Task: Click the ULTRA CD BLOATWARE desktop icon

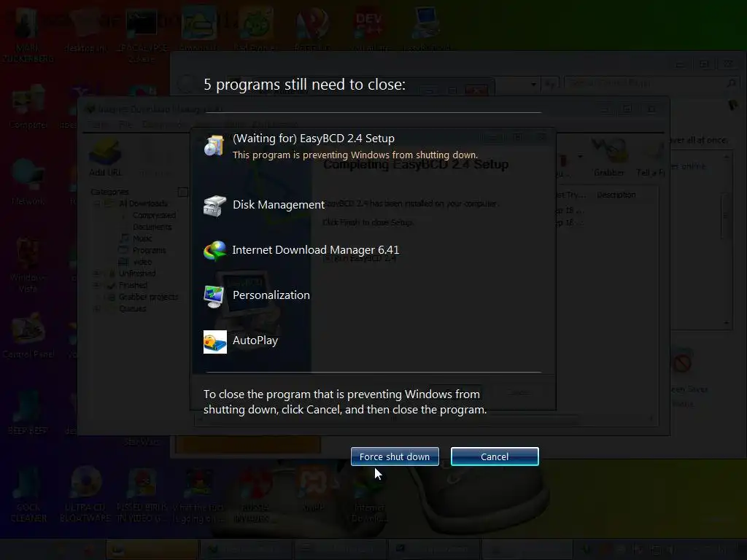Action: pos(86,494)
